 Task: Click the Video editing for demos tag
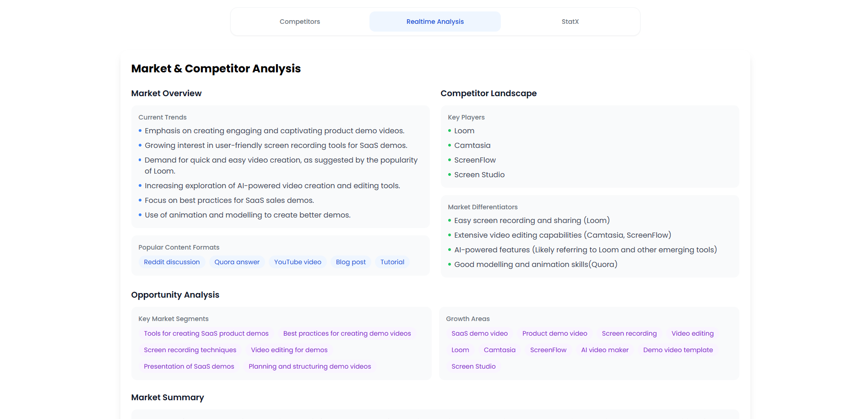coord(289,350)
